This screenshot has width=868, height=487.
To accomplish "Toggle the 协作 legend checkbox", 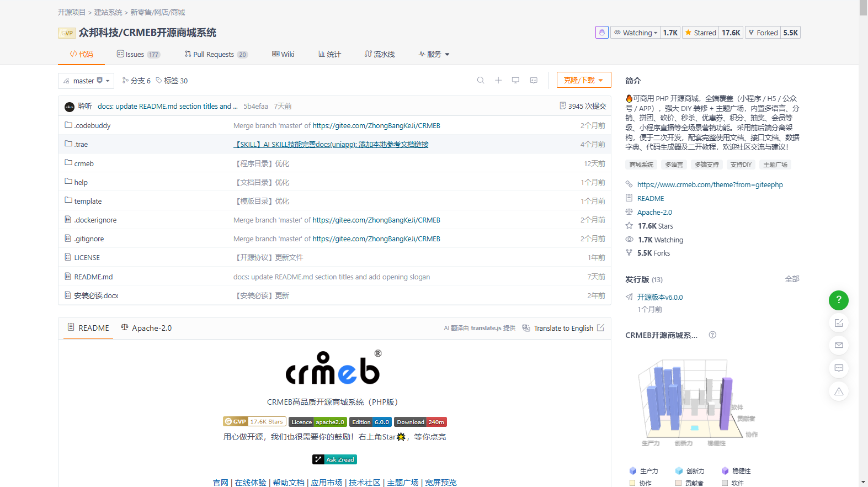I will pos(632,483).
